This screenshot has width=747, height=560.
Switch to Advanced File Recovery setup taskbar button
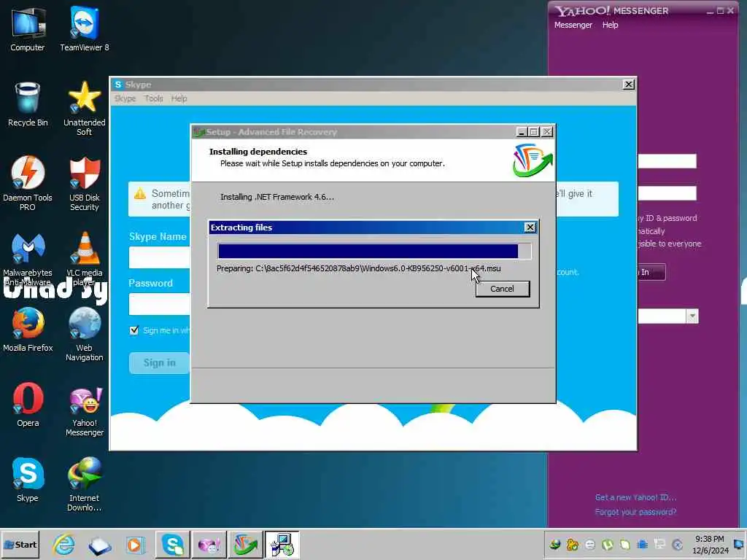click(245, 544)
